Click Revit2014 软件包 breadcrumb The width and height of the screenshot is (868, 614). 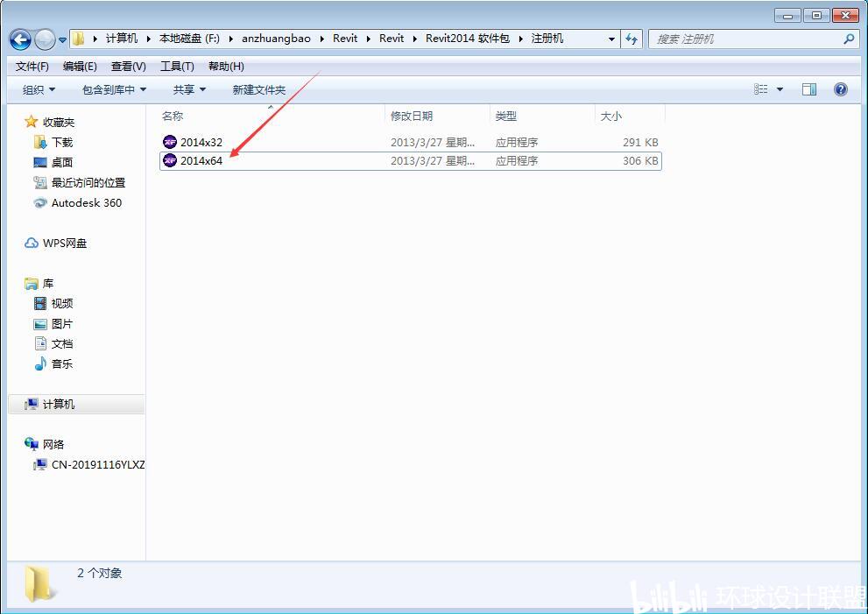click(x=467, y=39)
